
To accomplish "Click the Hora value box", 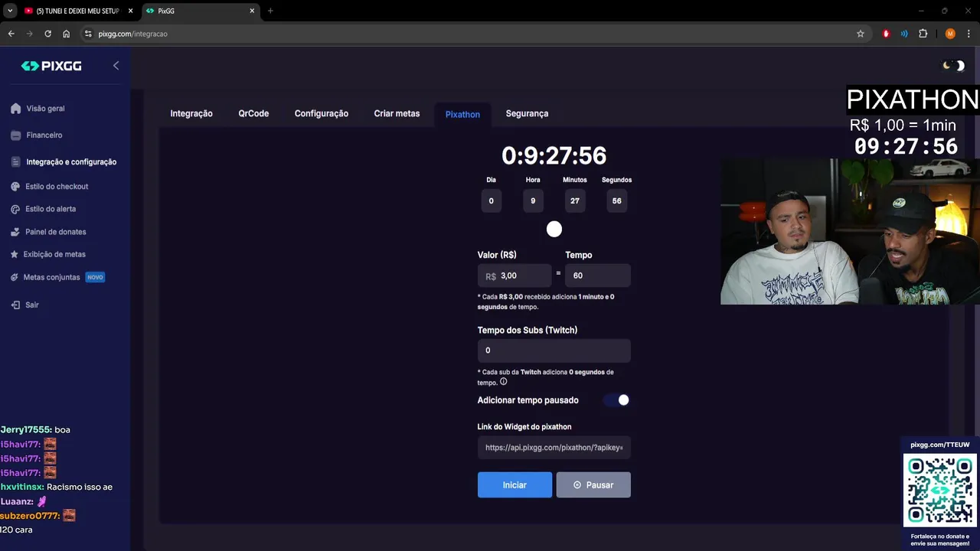I will [x=533, y=201].
